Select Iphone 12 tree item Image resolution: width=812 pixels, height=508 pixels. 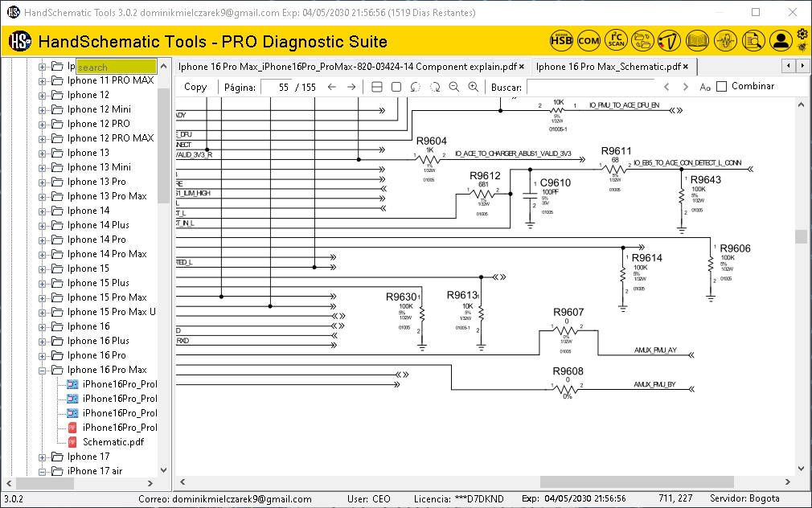[88, 95]
